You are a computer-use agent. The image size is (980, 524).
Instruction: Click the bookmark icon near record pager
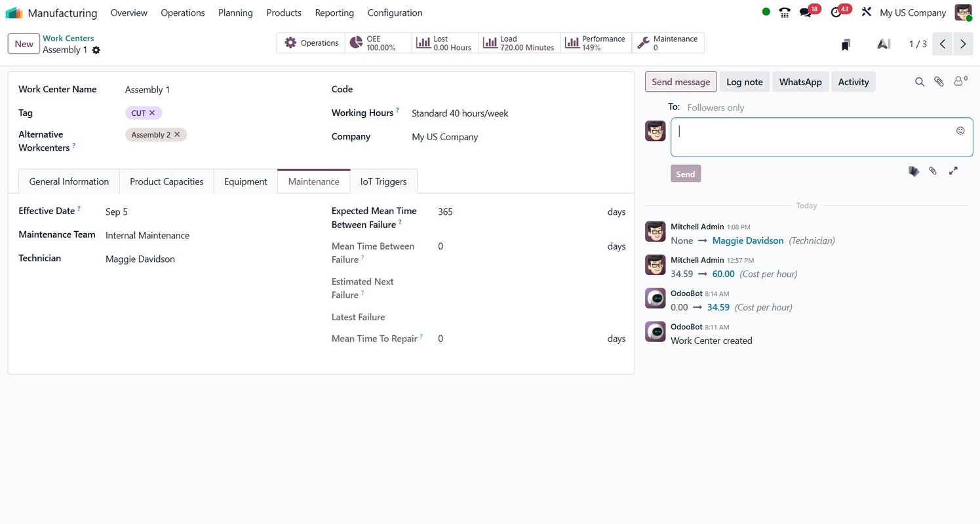click(846, 44)
